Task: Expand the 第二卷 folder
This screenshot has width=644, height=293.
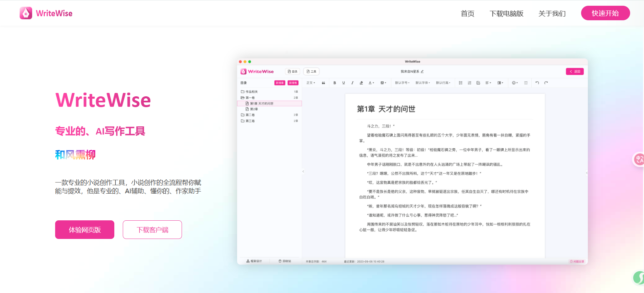Action: tap(269, 115)
